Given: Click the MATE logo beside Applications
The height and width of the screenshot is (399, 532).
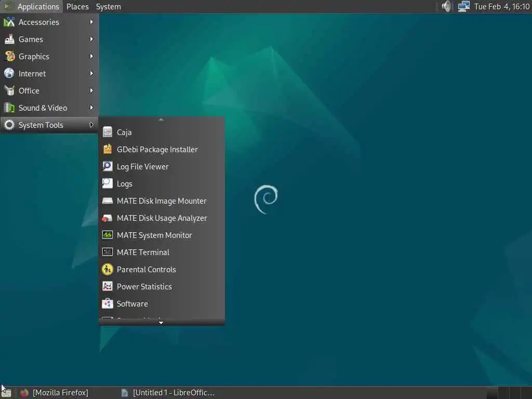Looking at the screenshot, I should (8, 6).
